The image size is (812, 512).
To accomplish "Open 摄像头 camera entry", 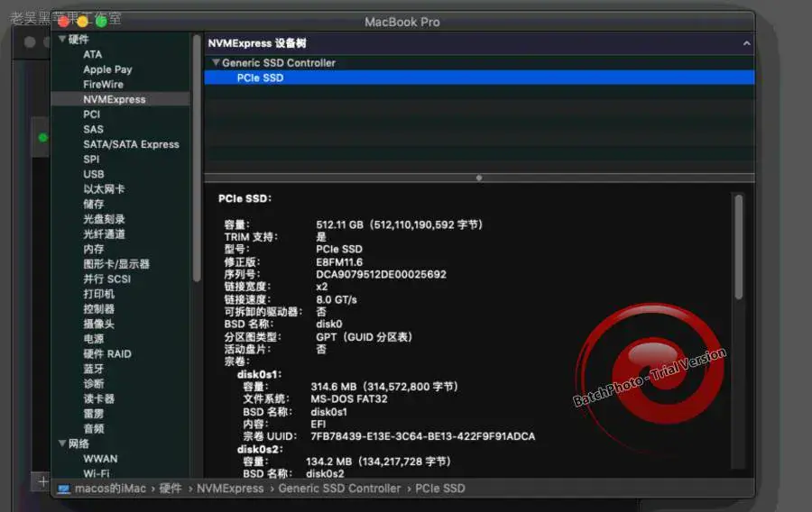I will (x=98, y=325).
